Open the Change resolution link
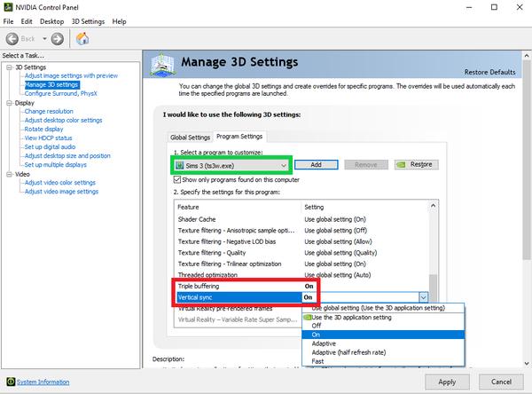 tap(49, 111)
